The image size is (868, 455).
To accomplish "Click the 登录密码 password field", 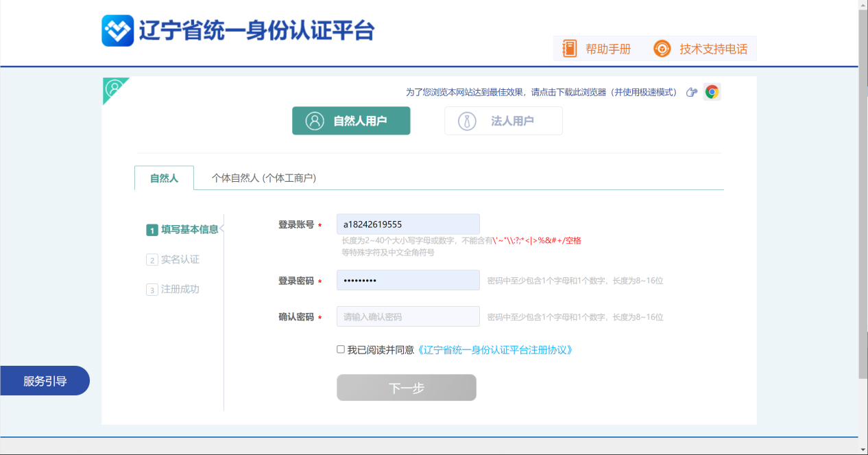I will (408, 280).
